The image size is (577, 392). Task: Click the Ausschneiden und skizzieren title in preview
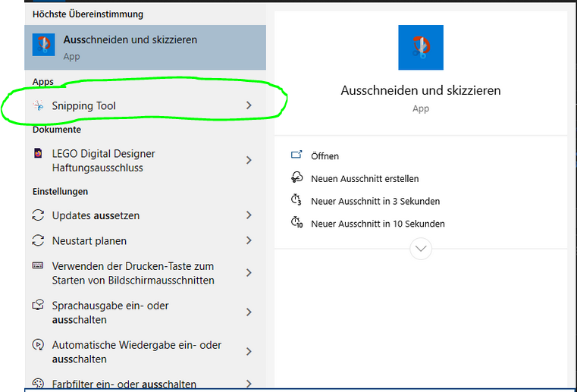tap(421, 90)
